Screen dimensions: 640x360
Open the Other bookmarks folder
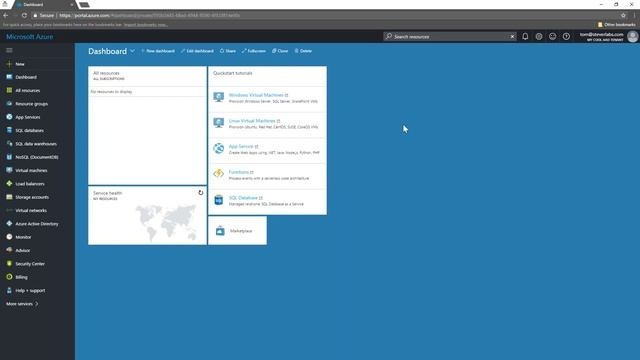click(x=616, y=24)
